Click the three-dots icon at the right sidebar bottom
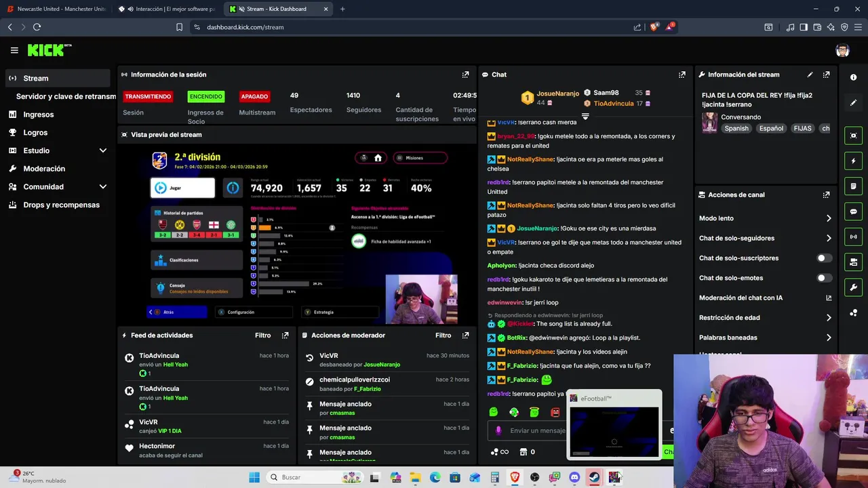Viewport: 868px width, 488px height. pyautogui.click(x=853, y=312)
